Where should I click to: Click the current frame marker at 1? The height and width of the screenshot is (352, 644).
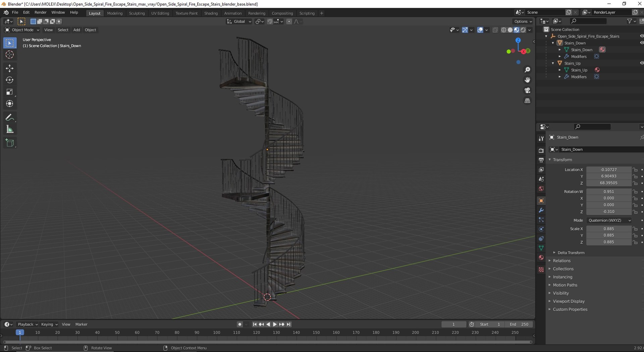pos(20,333)
